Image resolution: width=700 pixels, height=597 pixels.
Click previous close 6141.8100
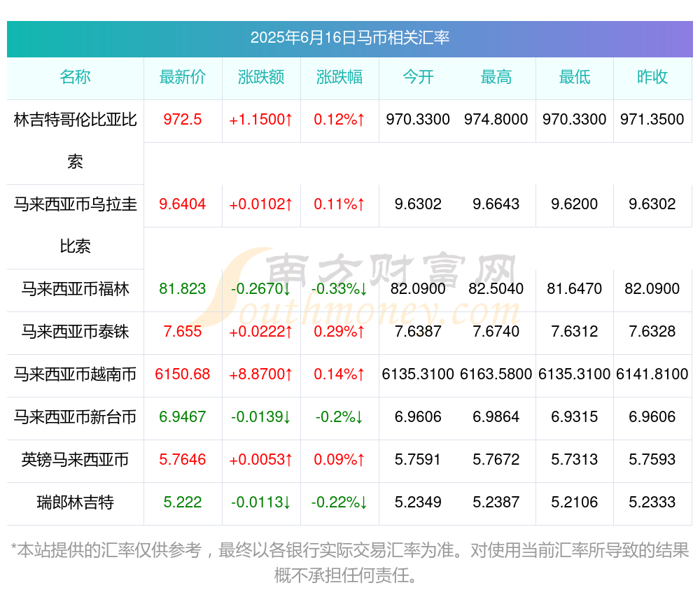click(x=652, y=374)
